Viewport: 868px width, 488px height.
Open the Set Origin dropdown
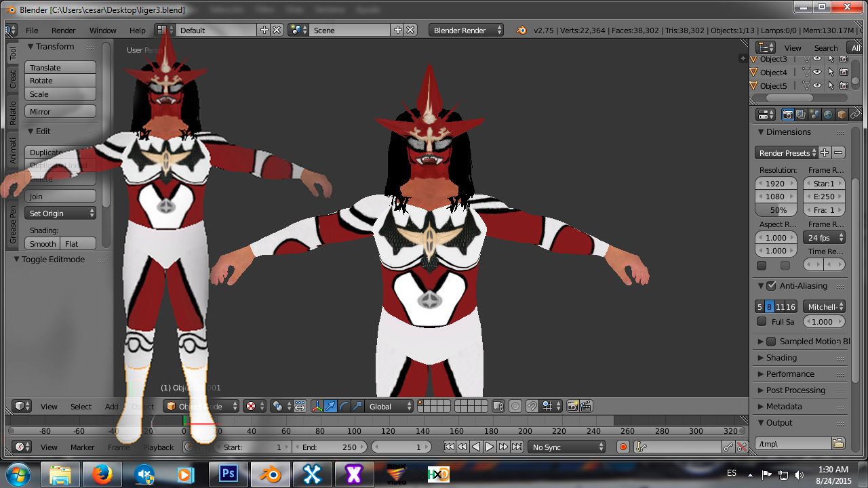click(60, 213)
